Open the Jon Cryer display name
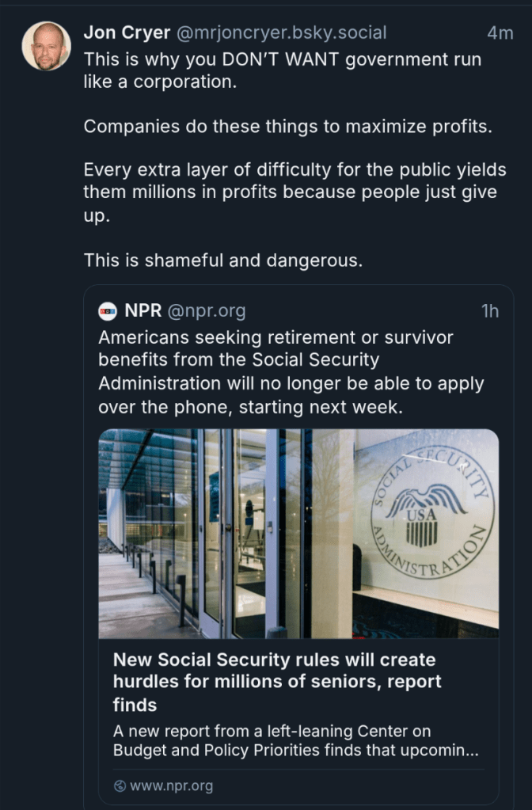Screen dimensions: 532x810 [x=126, y=33]
